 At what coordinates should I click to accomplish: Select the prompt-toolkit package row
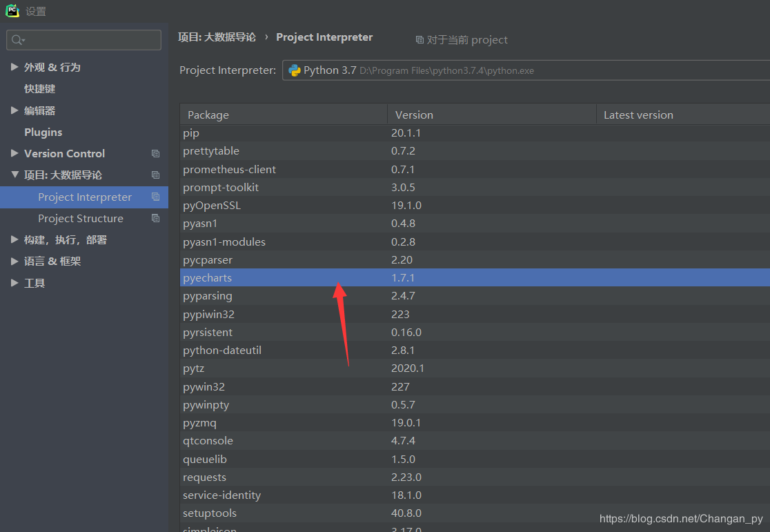tap(475, 188)
